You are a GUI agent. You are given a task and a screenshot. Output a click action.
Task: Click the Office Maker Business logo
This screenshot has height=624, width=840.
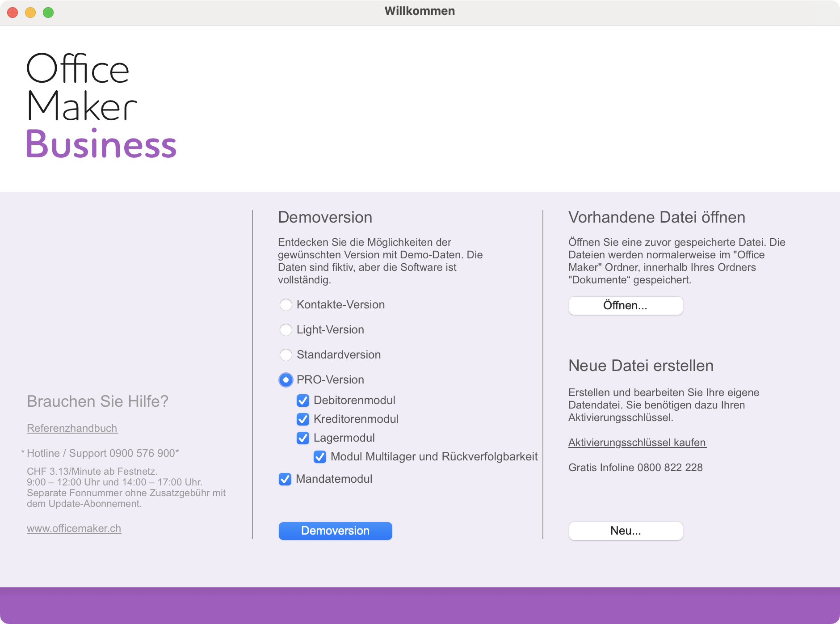101,105
